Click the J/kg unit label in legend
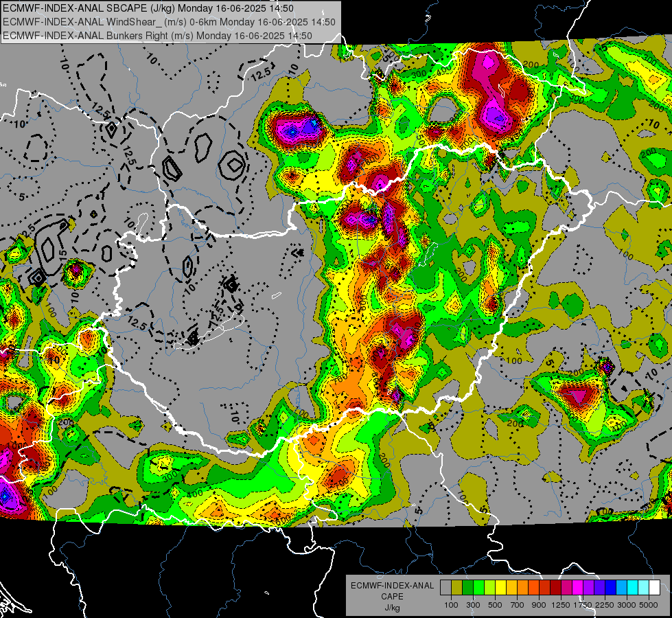The image size is (672, 618). pos(393,608)
